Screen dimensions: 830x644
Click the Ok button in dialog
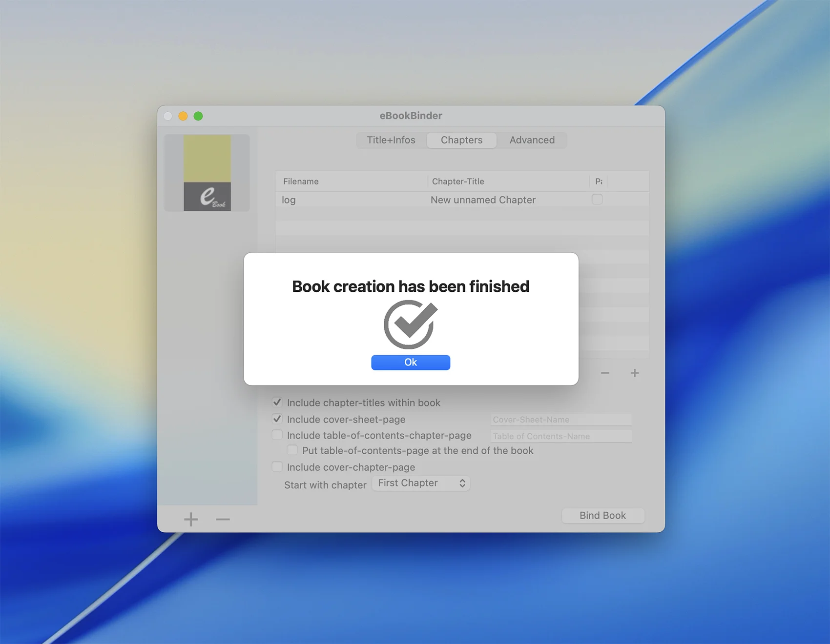(x=410, y=362)
